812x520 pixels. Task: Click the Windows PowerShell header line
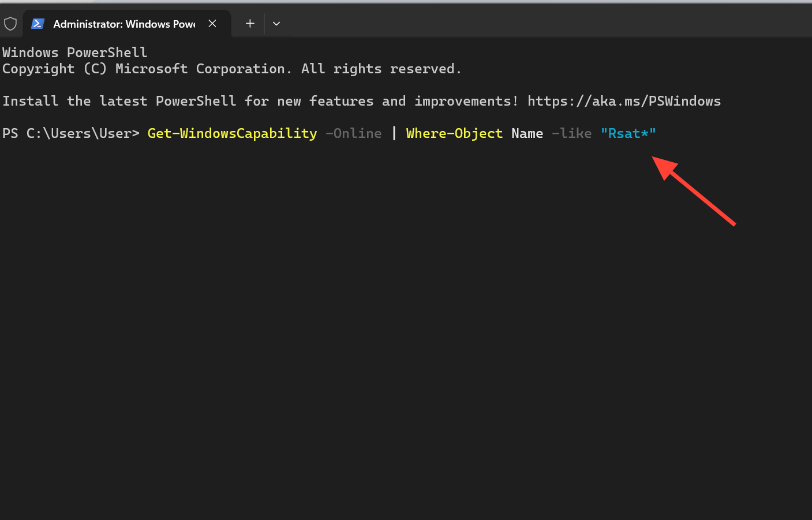(x=75, y=53)
